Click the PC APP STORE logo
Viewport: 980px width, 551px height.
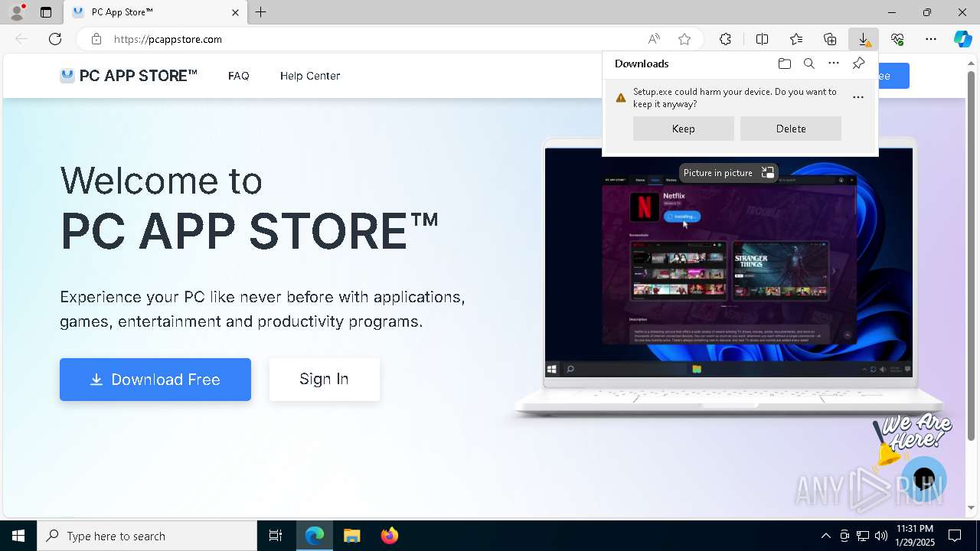[x=129, y=76]
